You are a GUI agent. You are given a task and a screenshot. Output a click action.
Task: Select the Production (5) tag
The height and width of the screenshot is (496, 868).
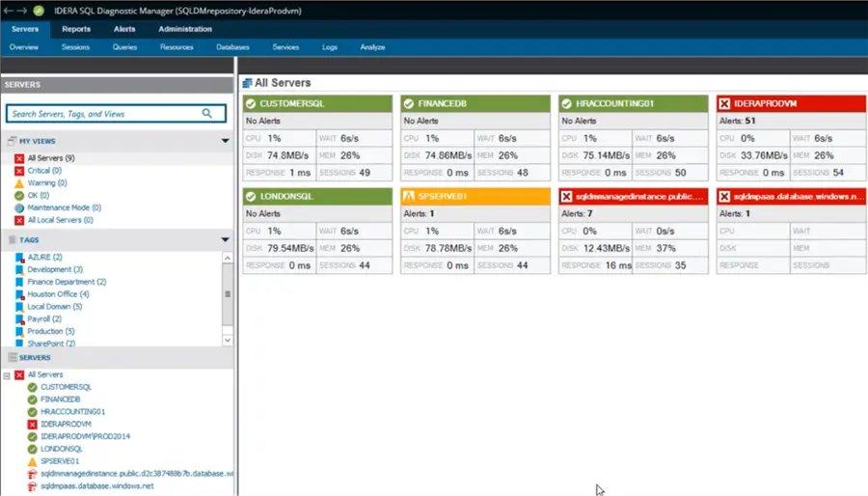pyautogui.click(x=51, y=332)
